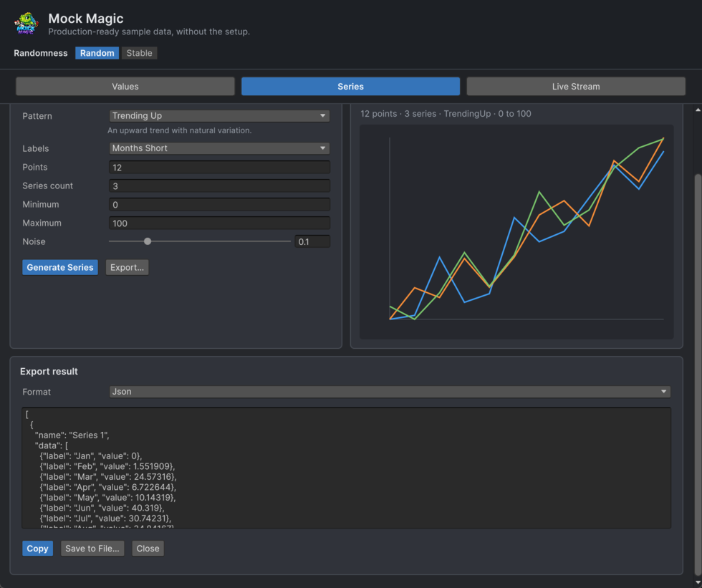Click the text 'An upward trend with natural variation.'
Viewport: 702px width, 588px height.
coord(180,130)
